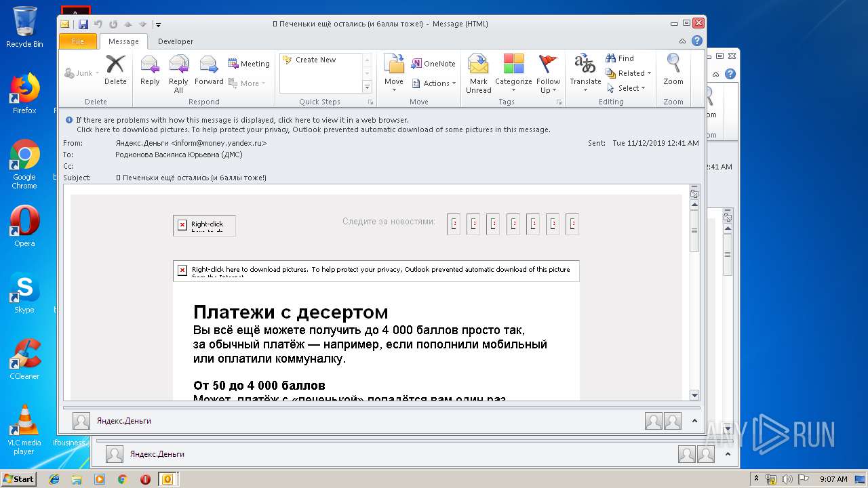Screen dimensions: 868x488
Task: Click the Mark Unread icon
Action: [478, 74]
